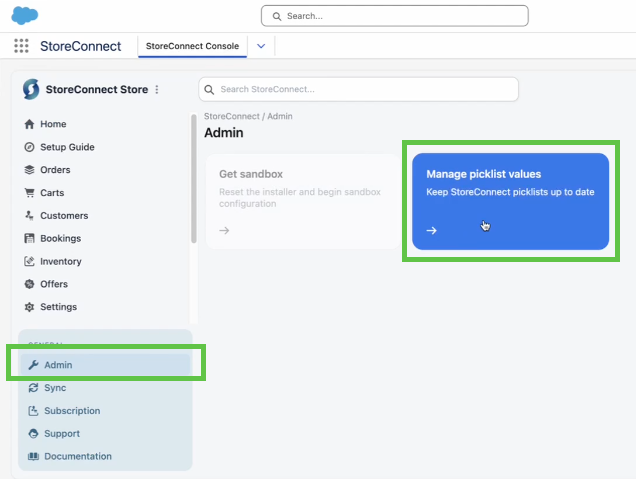Click the Subscription icon
This screenshot has width=636, height=479.
33,411
